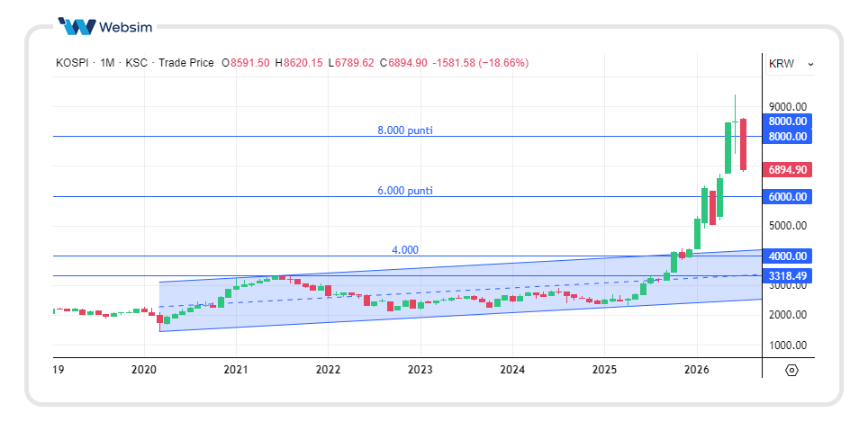
Task: Click the blue 4000.00 price axis tag
Action: (787, 256)
